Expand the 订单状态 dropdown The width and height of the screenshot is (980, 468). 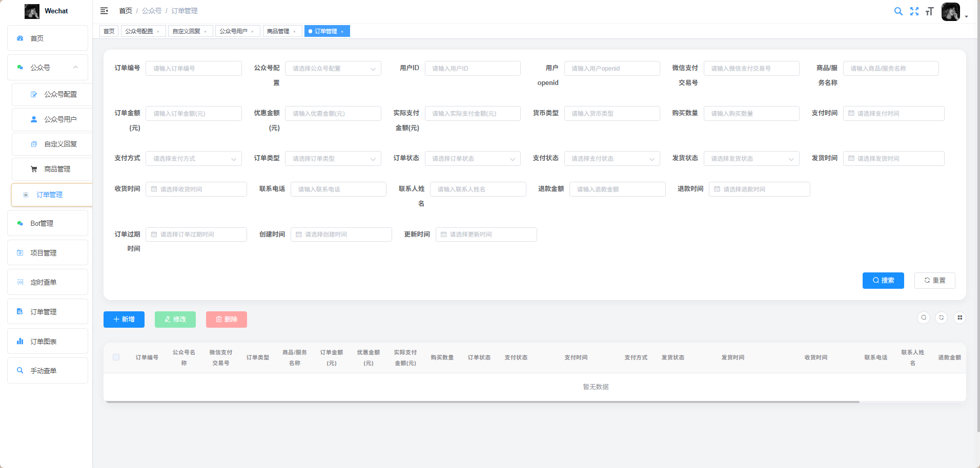pyautogui.click(x=472, y=159)
